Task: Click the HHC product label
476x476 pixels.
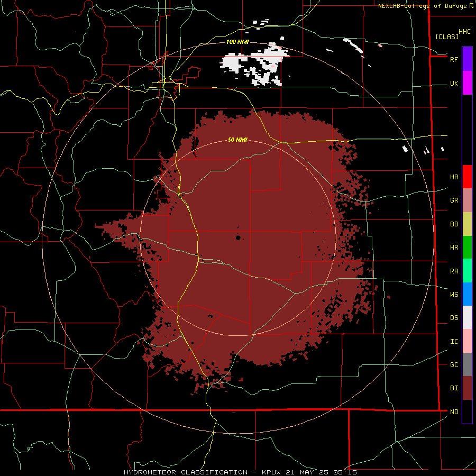Action: 465,32
